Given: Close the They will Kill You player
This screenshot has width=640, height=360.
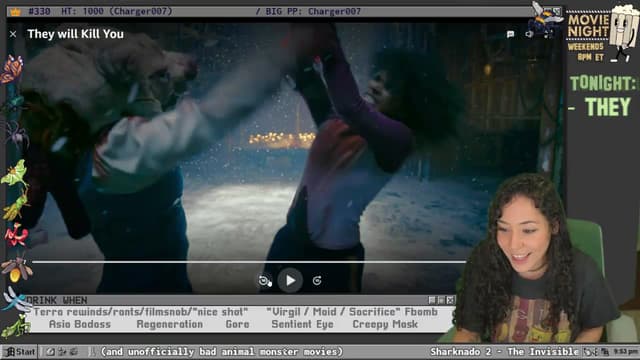Looking at the screenshot, I should click(x=13, y=34).
